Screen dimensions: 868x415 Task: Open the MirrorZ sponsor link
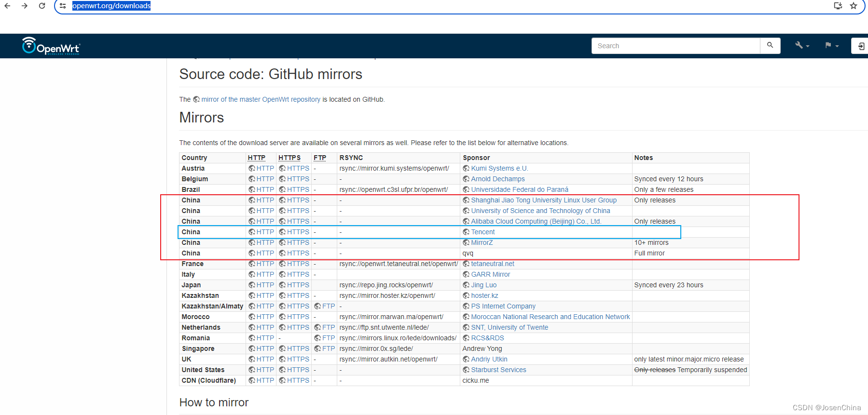[482, 242]
